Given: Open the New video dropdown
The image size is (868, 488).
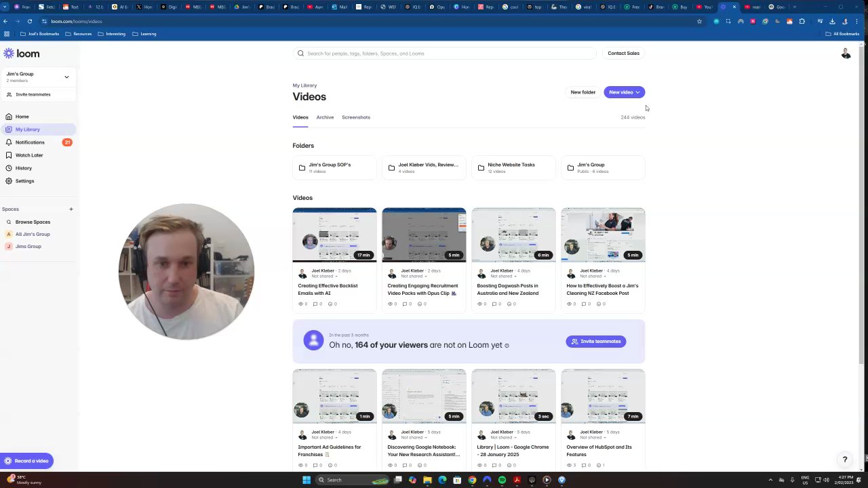Looking at the screenshot, I should (x=624, y=92).
